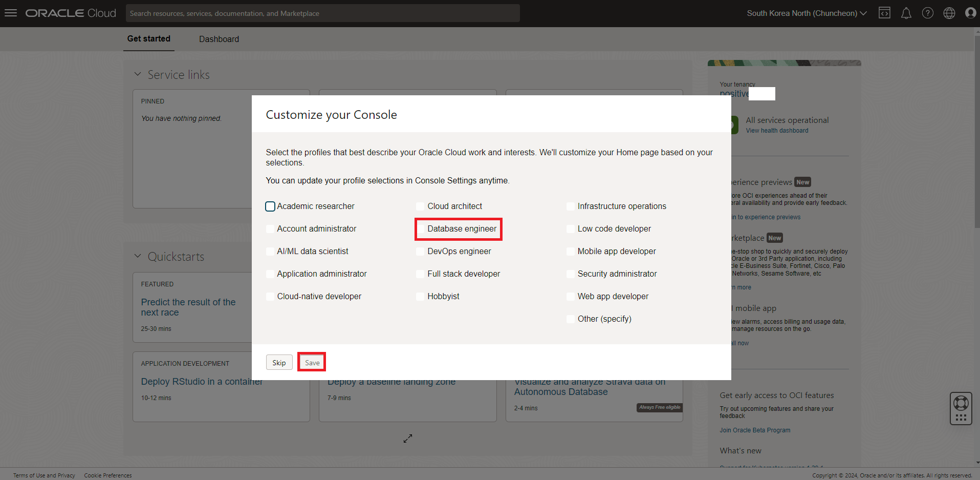
Task: Open the hamburger navigation menu
Action: pos(11,13)
